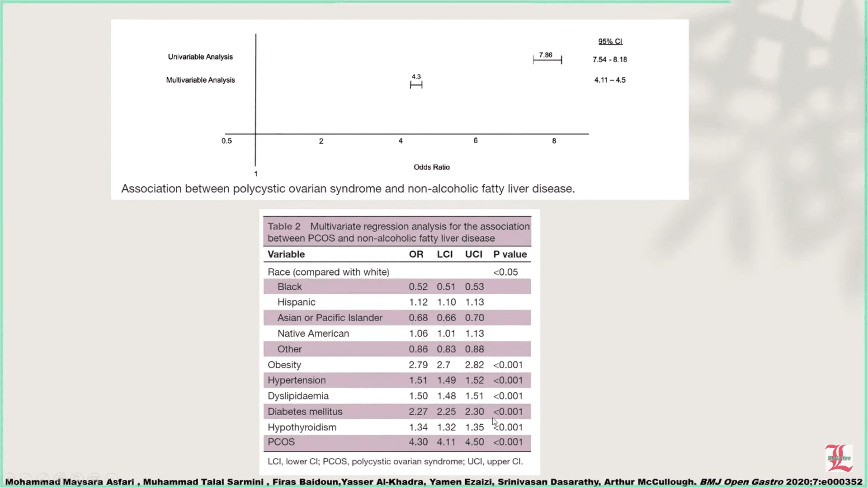Select the 'Hispanic' row label
The width and height of the screenshot is (868, 488).
tap(296, 302)
